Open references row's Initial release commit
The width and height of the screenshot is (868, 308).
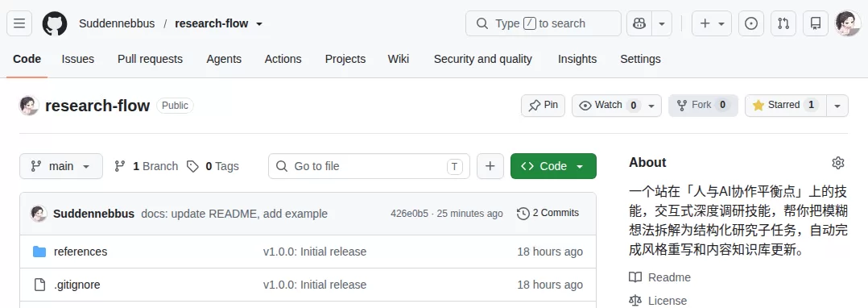pyautogui.click(x=314, y=252)
